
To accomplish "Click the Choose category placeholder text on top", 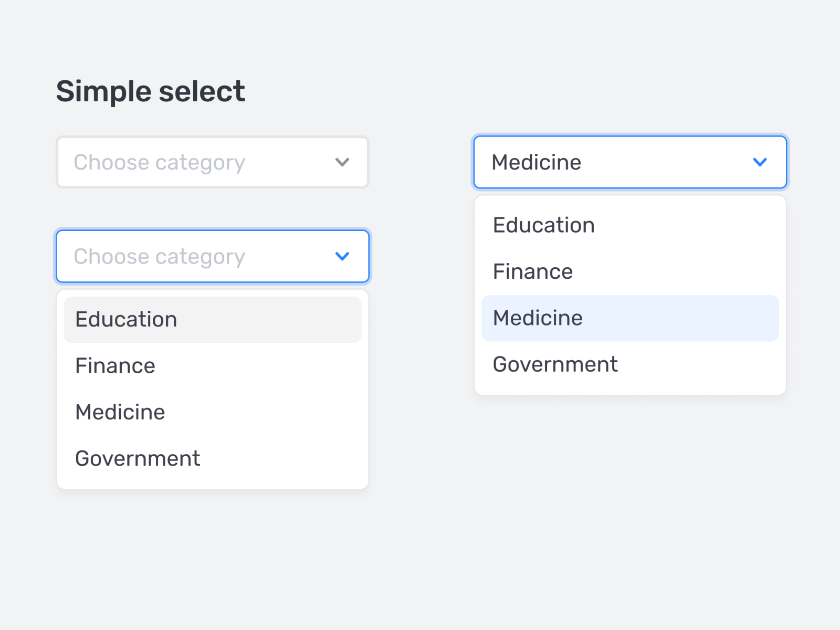I will tap(159, 162).
